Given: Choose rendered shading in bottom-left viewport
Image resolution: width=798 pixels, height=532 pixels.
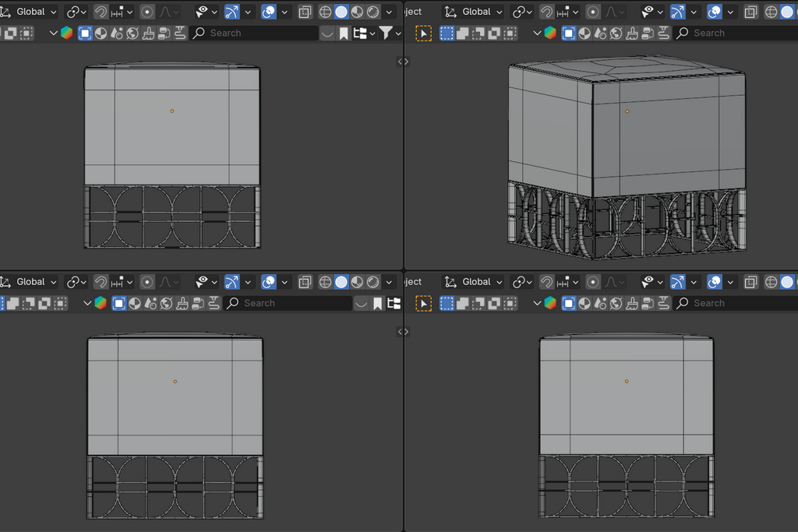Looking at the screenshot, I should [x=373, y=282].
